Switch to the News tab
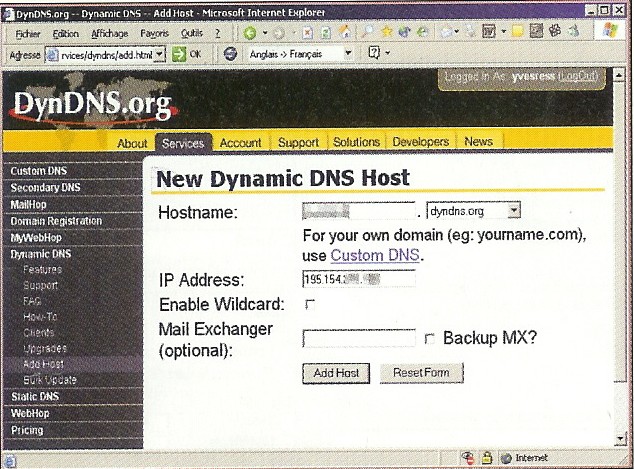Viewport: 634px width, 469px height. point(478,142)
